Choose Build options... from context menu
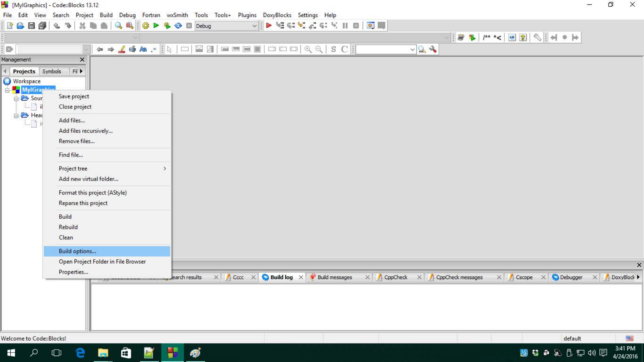644x362 pixels. click(77, 251)
